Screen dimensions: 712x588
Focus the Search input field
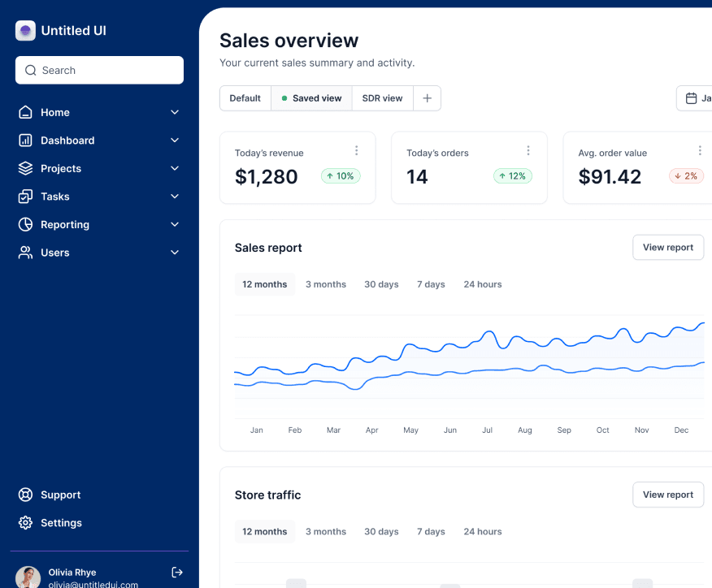[99, 71]
